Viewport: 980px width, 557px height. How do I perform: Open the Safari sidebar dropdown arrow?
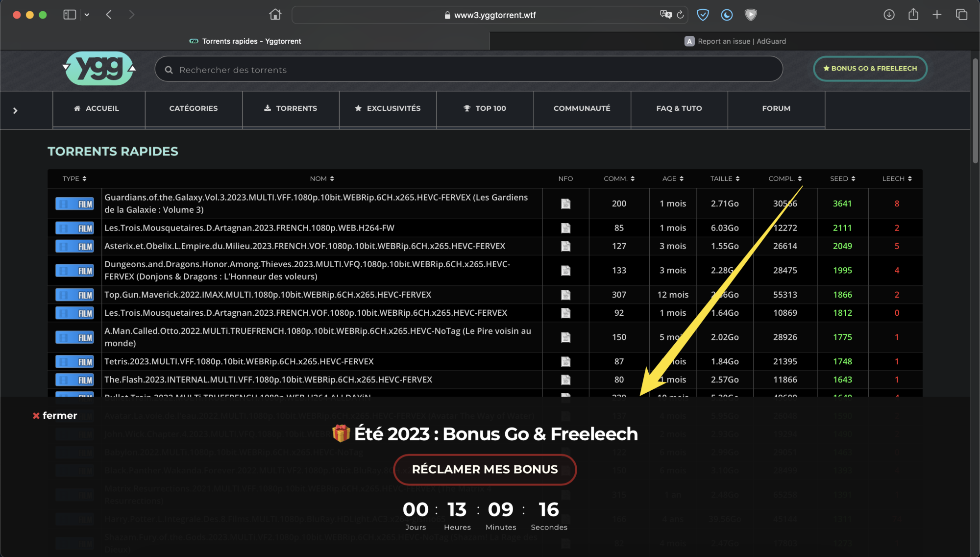pyautogui.click(x=87, y=15)
